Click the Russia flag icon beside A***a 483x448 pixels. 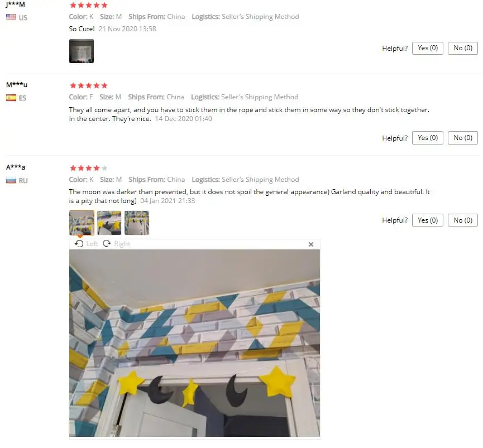pyautogui.click(x=11, y=180)
